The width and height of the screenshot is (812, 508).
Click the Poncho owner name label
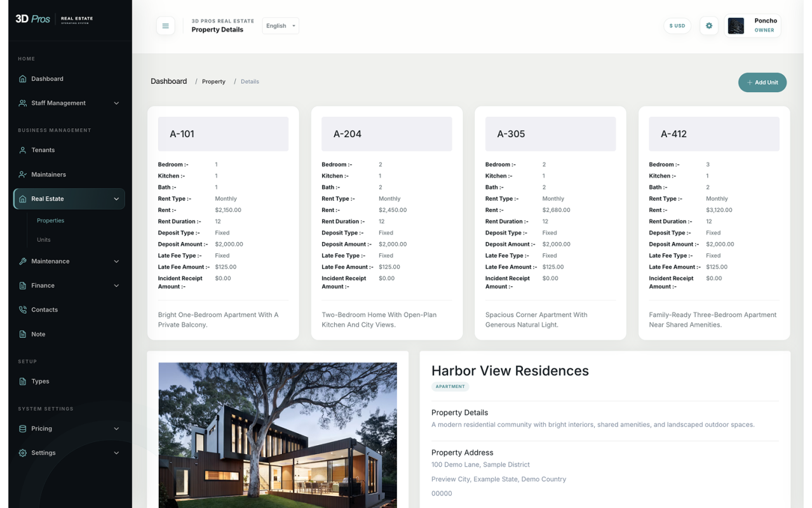click(766, 21)
